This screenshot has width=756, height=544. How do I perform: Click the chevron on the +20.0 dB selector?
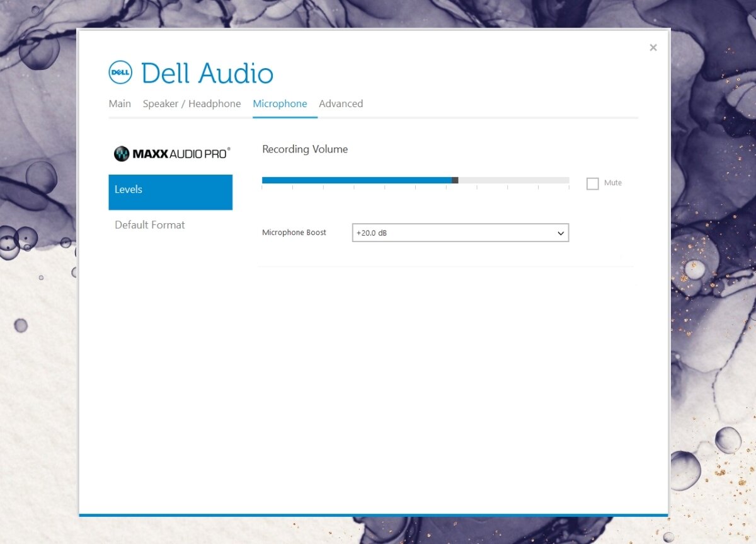[x=560, y=233]
